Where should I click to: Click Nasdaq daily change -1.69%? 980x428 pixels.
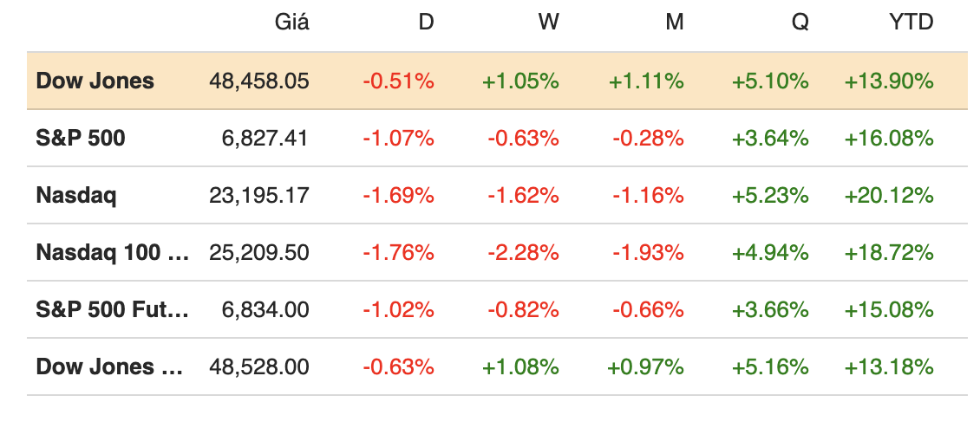[x=398, y=195]
